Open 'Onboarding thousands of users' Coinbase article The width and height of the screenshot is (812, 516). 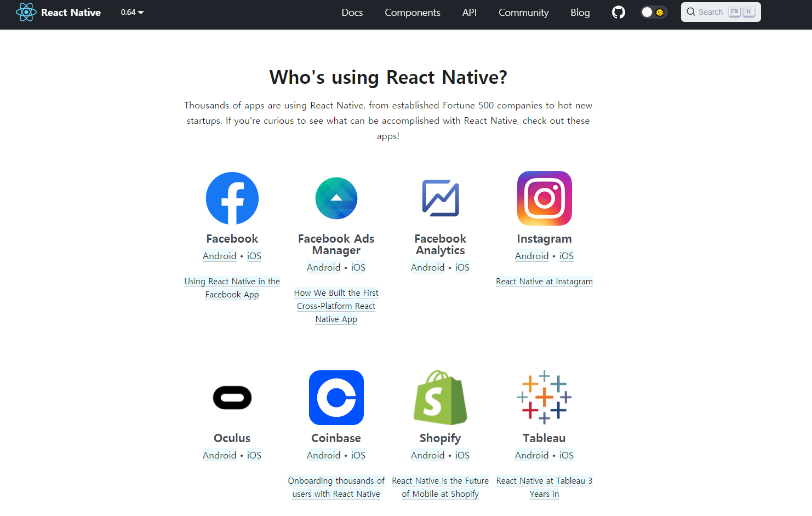pyautogui.click(x=336, y=488)
